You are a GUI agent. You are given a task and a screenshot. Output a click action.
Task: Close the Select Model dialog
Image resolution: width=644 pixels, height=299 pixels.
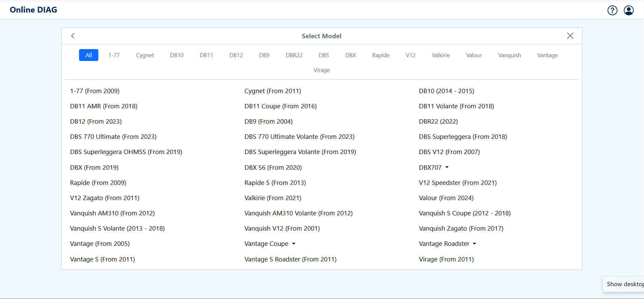click(570, 36)
